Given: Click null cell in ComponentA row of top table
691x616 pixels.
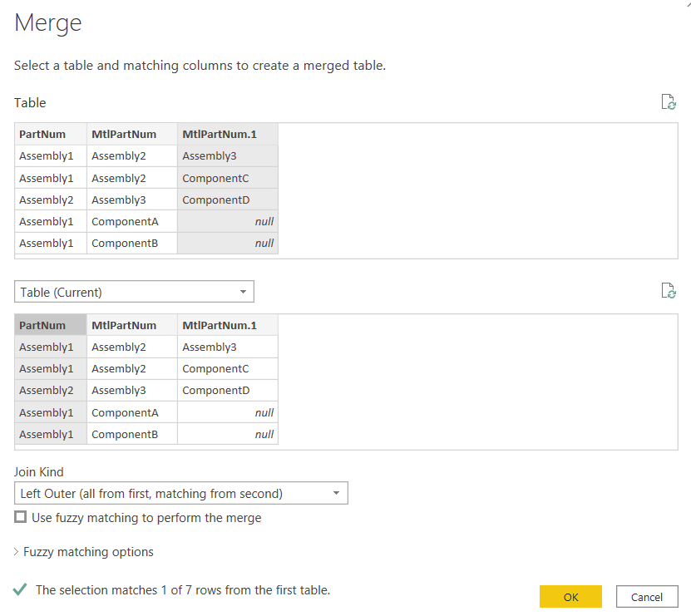Looking at the screenshot, I should point(228,221).
